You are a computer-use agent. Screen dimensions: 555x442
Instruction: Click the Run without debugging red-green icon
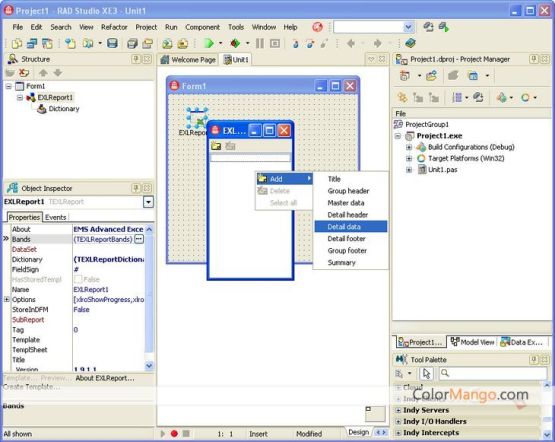click(x=235, y=44)
